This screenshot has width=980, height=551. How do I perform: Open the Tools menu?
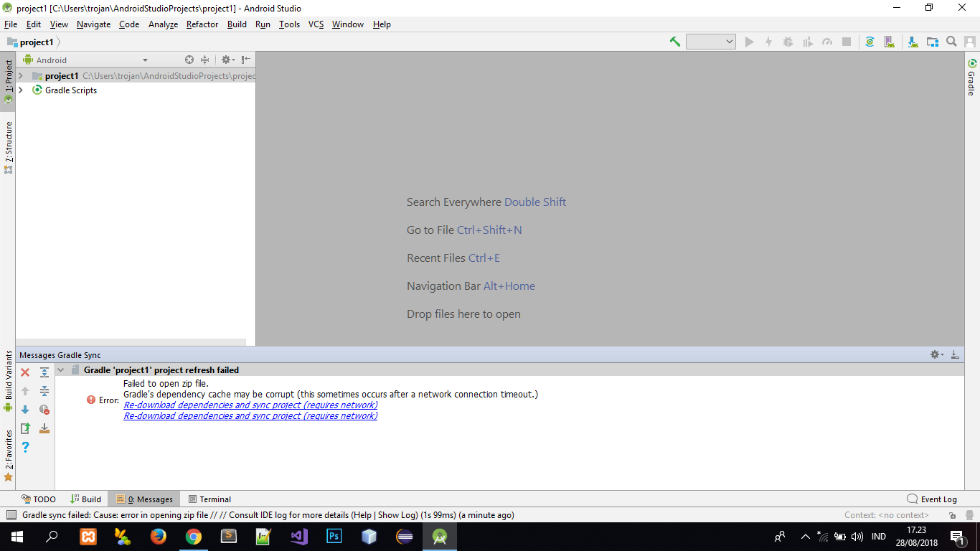[x=289, y=24]
